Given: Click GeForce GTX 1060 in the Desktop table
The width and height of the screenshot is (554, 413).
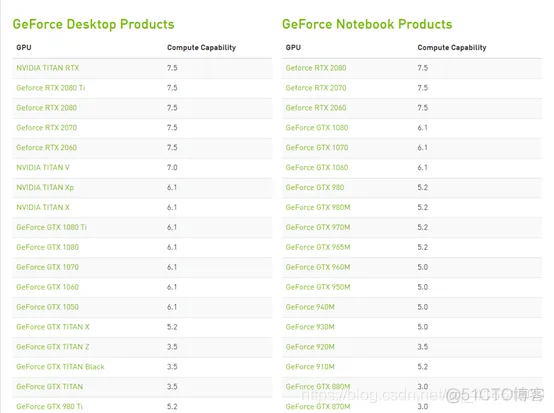Looking at the screenshot, I should 47,287.
